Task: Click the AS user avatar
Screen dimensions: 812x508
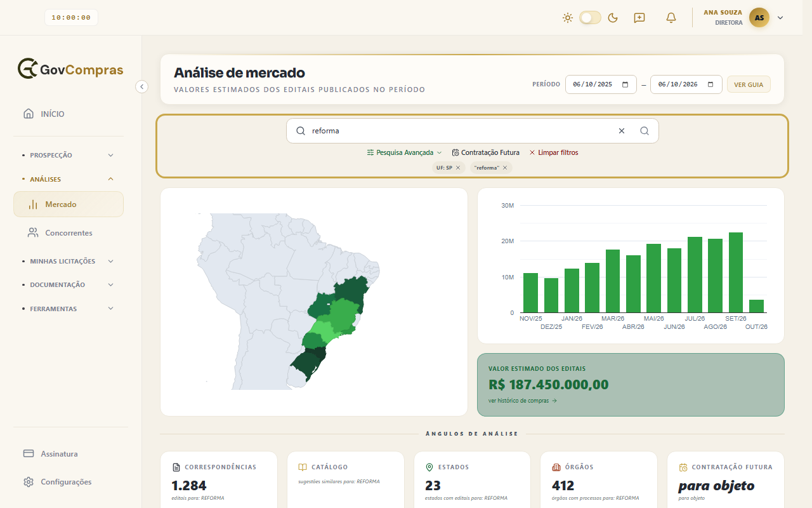Action: tap(759, 18)
